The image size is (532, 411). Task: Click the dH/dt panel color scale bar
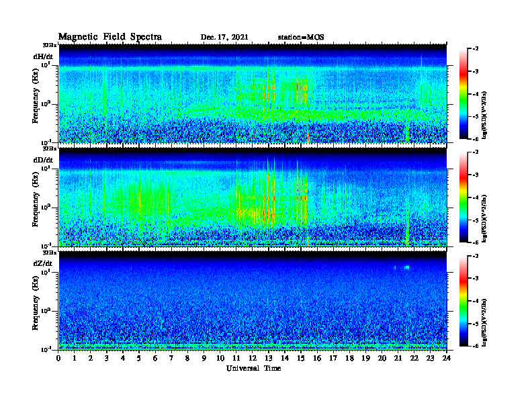coord(463,93)
